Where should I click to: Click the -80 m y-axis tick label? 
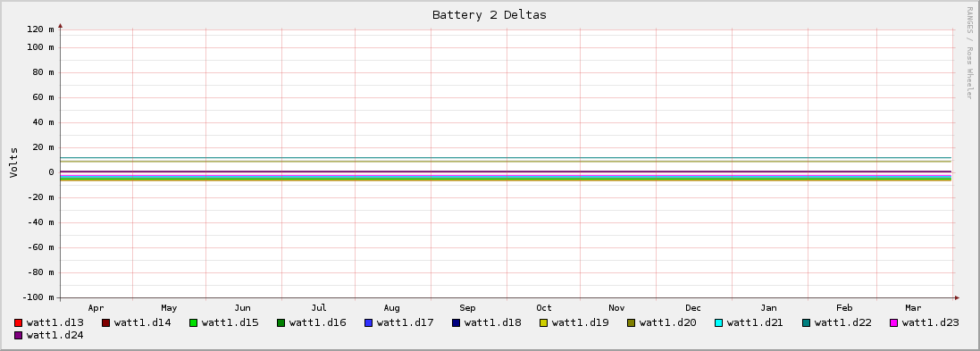tap(40, 272)
